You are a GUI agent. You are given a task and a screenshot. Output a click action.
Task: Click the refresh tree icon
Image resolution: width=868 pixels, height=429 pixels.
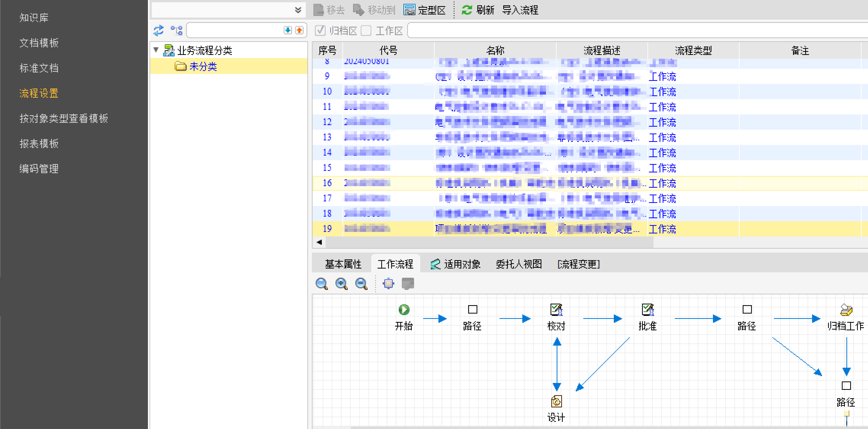[x=158, y=31]
